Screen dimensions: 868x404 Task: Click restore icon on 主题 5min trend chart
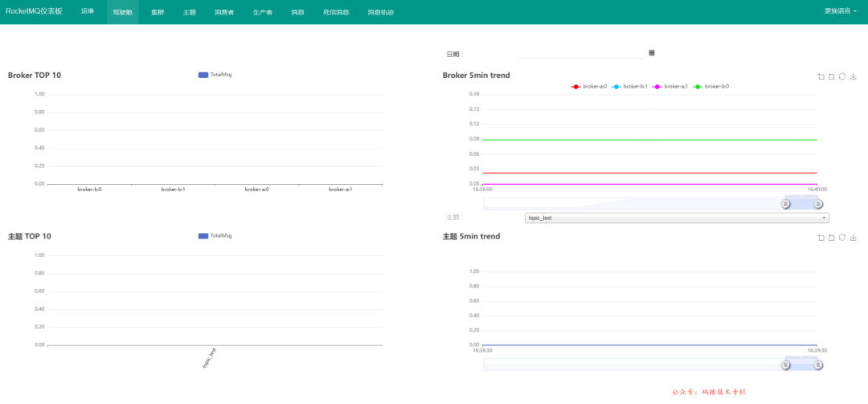click(x=841, y=238)
